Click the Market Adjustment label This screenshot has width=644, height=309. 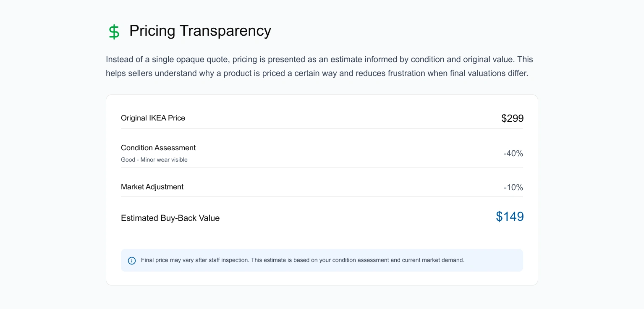coord(152,187)
